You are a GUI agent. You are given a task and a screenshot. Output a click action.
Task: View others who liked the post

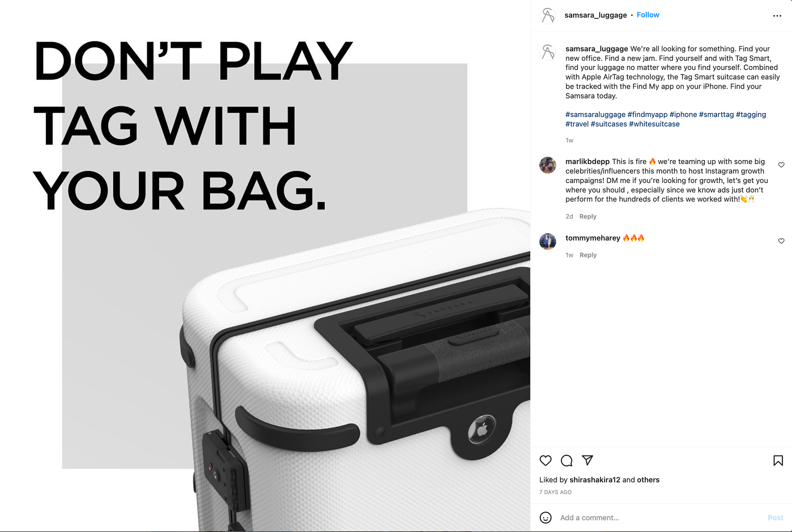(x=648, y=480)
